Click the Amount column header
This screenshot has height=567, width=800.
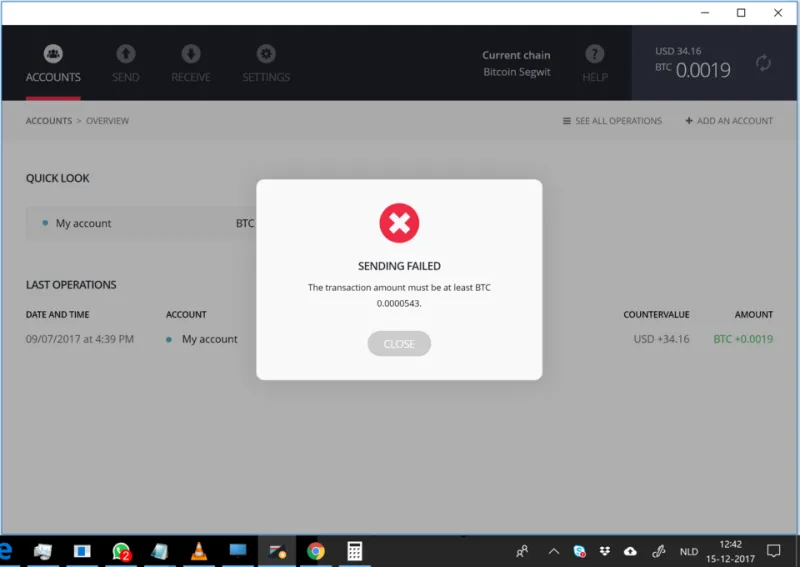754,314
